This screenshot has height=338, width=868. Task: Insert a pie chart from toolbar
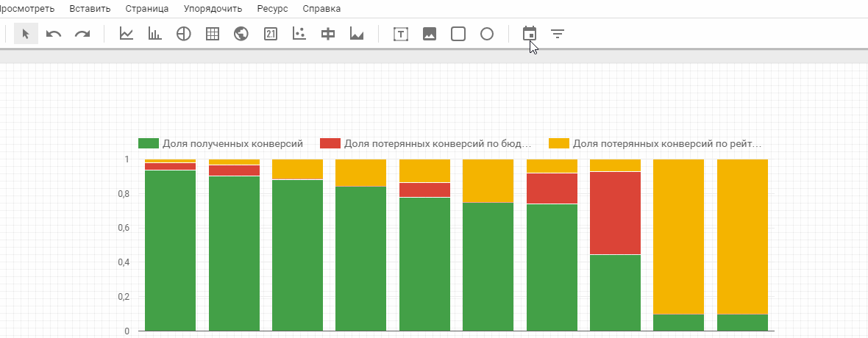coord(184,35)
